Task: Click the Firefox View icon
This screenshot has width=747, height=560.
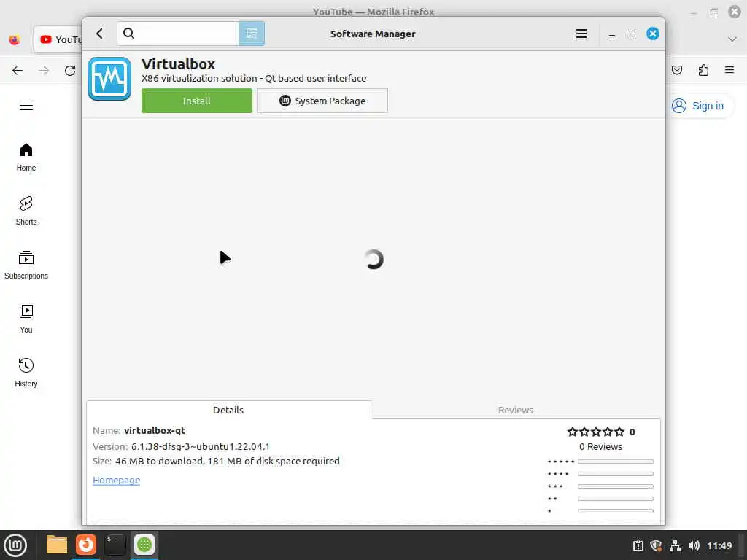Action: tap(15, 39)
